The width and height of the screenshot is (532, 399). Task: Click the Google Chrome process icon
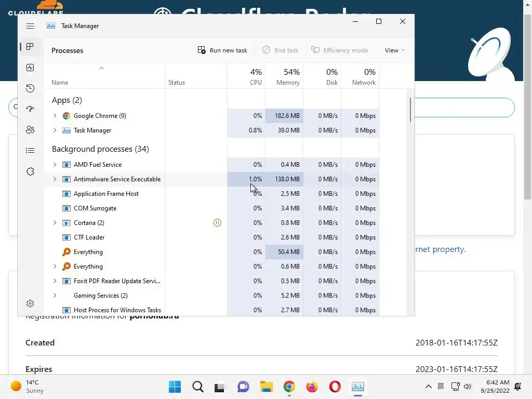[66, 116]
